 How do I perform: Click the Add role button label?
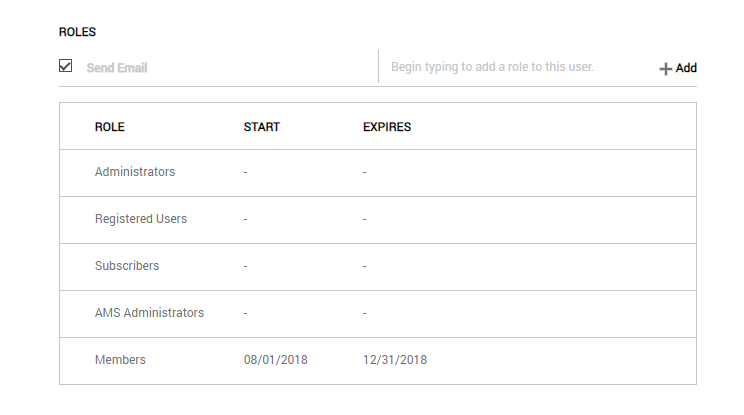[x=686, y=68]
